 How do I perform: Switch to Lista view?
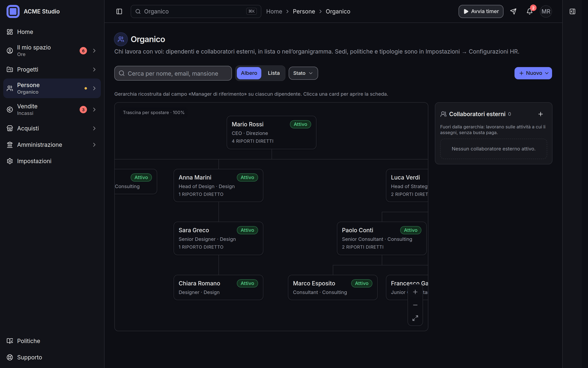274,73
